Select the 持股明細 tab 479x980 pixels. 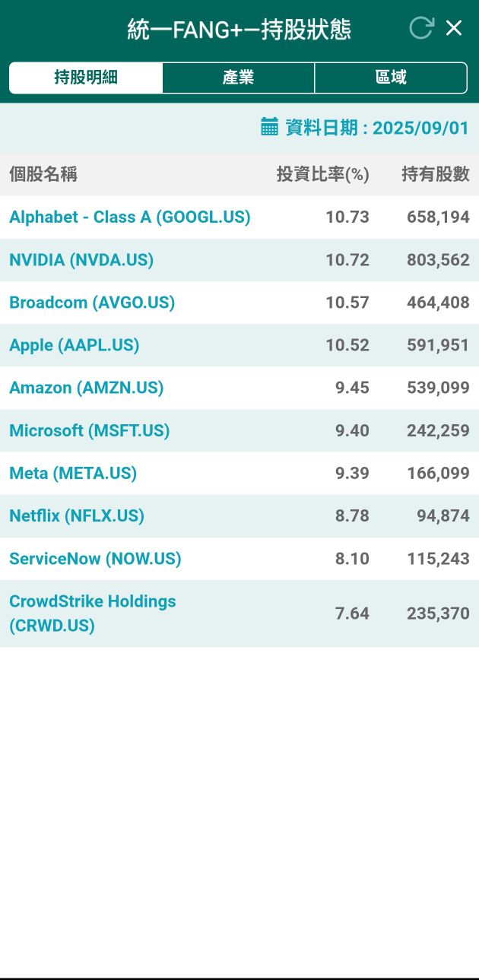(x=86, y=78)
